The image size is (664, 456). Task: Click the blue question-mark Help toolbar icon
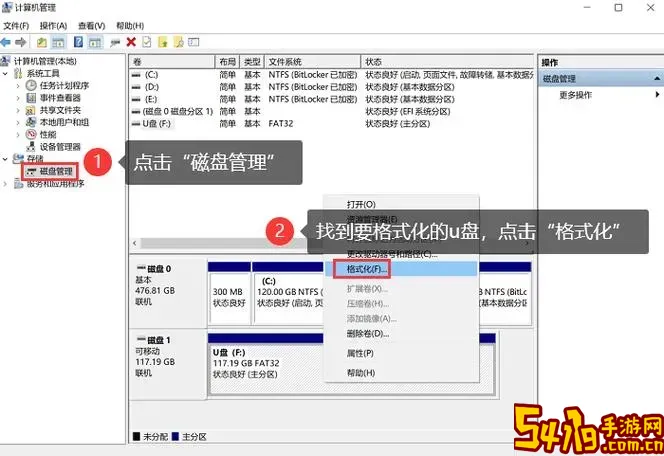[78, 42]
